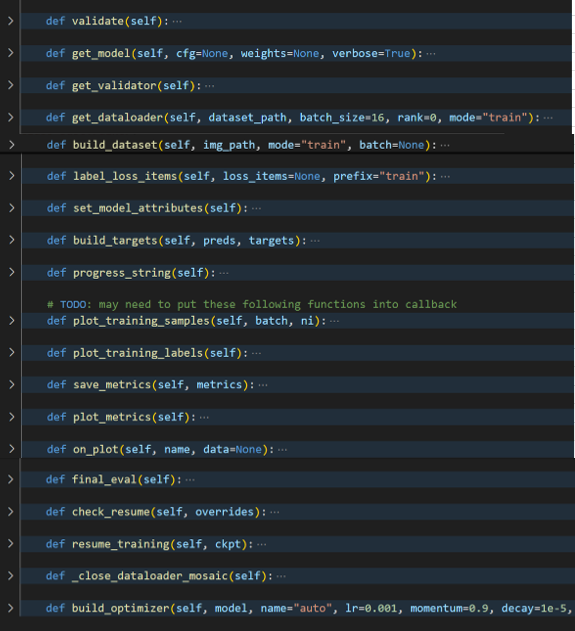The height and width of the screenshot is (631, 575).
Task: Click the momentum=0.9 parameter
Action: click(449, 608)
